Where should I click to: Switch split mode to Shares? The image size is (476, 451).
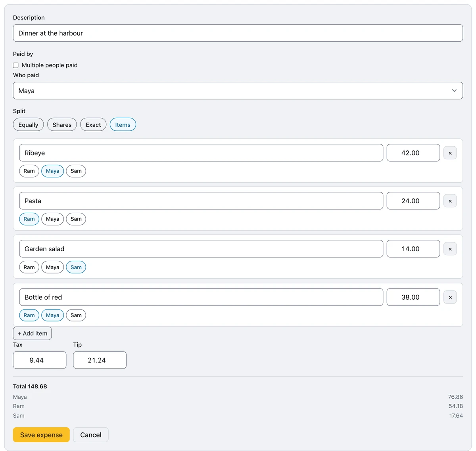62,125
